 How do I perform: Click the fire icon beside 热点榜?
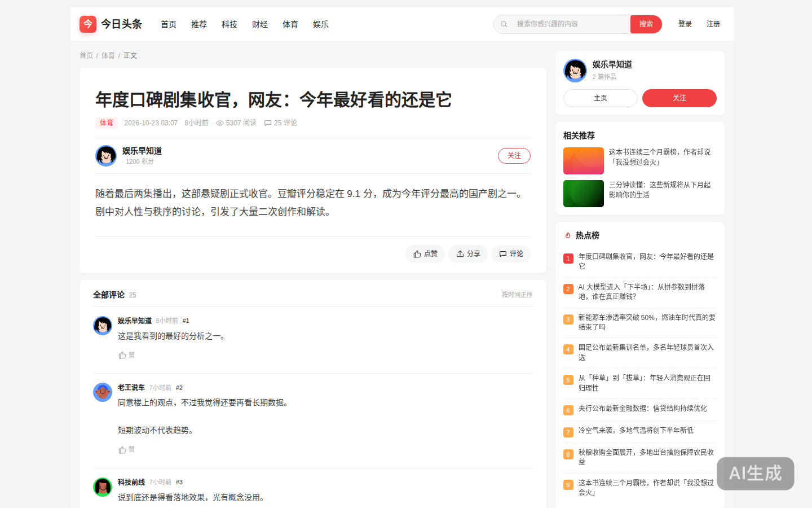(568, 235)
